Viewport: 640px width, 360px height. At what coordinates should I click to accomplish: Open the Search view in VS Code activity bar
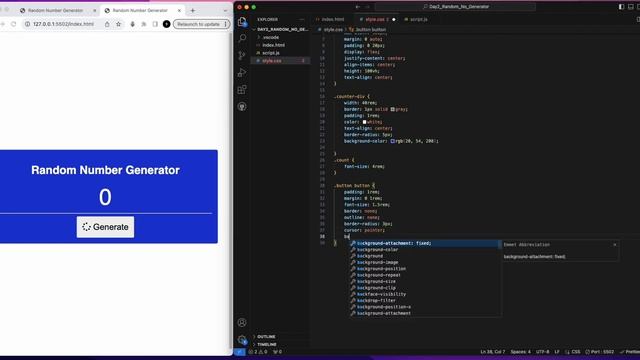tap(242, 38)
